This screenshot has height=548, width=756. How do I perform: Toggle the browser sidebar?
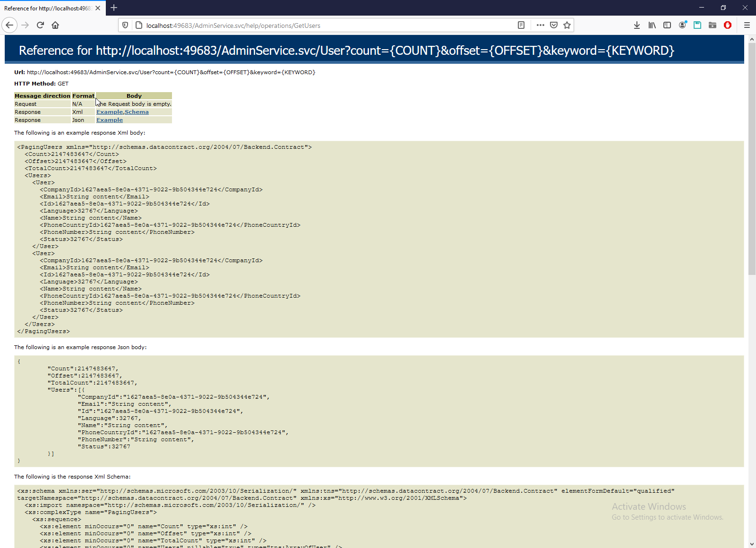pyautogui.click(x=667, y=25)
